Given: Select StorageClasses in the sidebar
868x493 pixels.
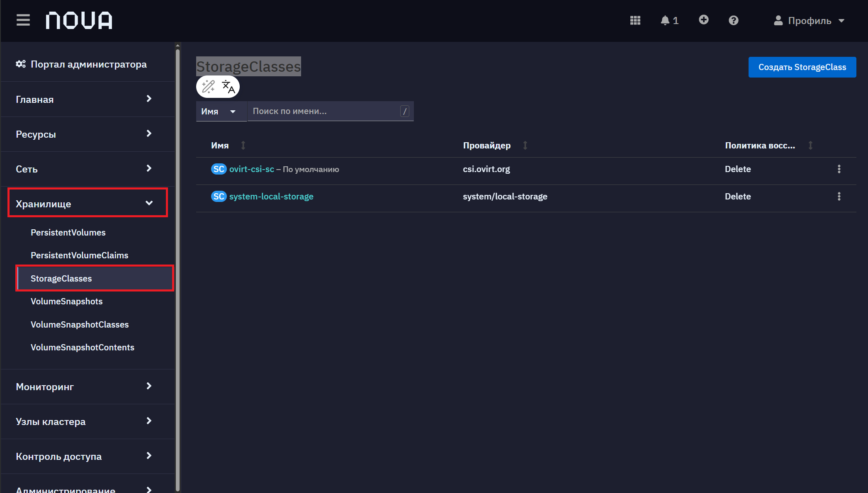Looking at the screenshot, I should pyautogui.click(x=95, y=278).
